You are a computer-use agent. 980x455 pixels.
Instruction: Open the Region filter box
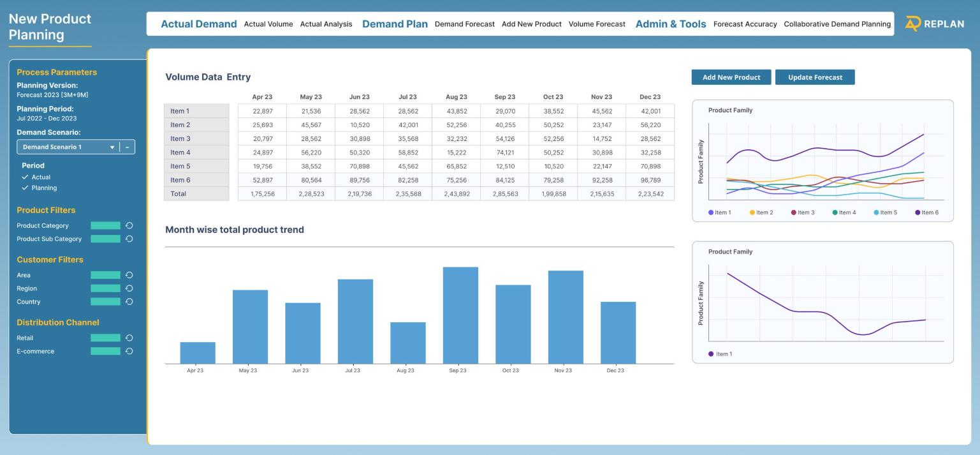pyautogui.click(x=105, y=288)
